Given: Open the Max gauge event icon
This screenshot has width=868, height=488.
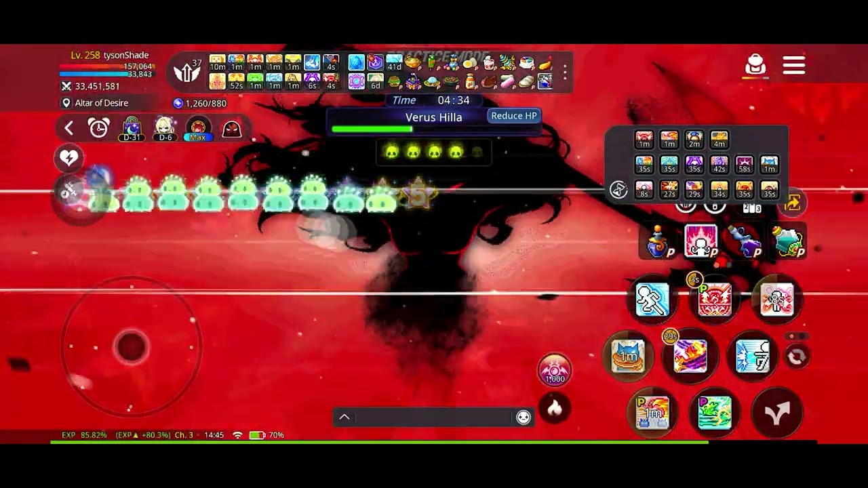Looking at the screenshot, I should [198, 128].
